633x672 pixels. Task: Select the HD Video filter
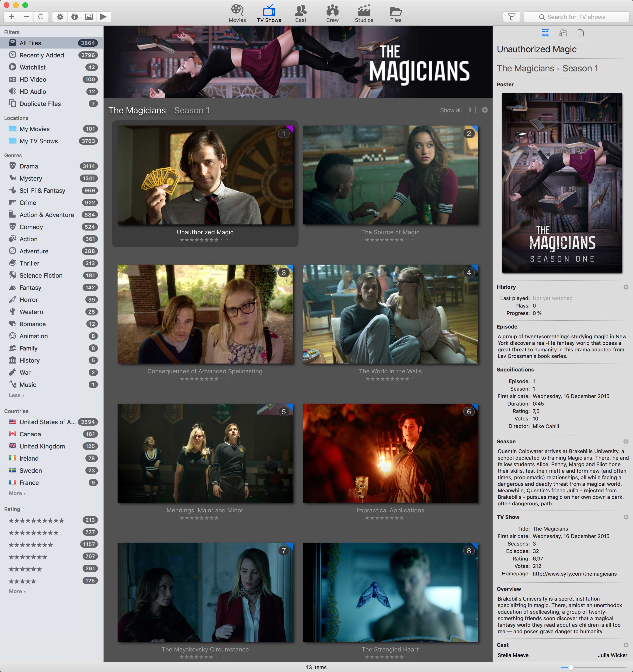click(52, 79)
